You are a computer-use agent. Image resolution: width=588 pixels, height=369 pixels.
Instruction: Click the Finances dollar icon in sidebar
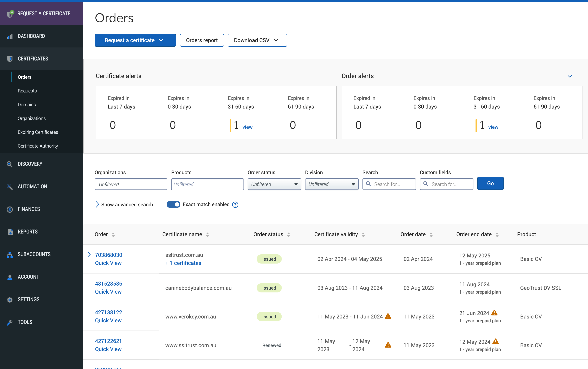[10, 209]
